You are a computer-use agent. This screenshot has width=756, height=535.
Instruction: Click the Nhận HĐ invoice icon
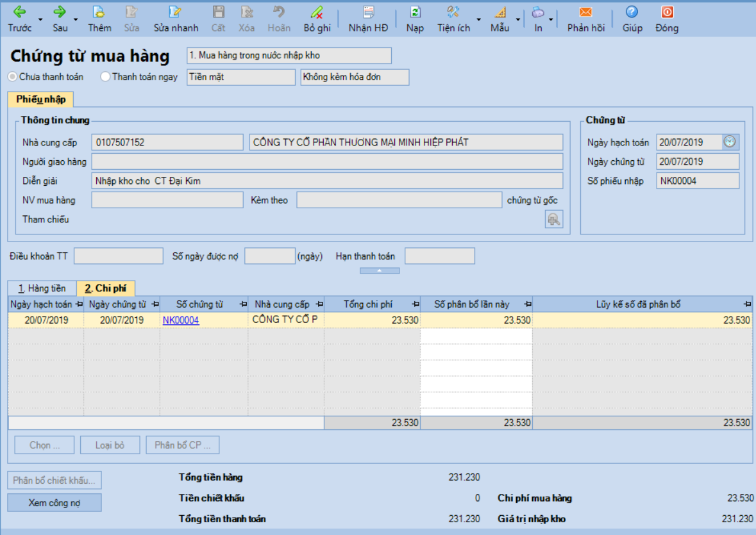click(368, 12)
